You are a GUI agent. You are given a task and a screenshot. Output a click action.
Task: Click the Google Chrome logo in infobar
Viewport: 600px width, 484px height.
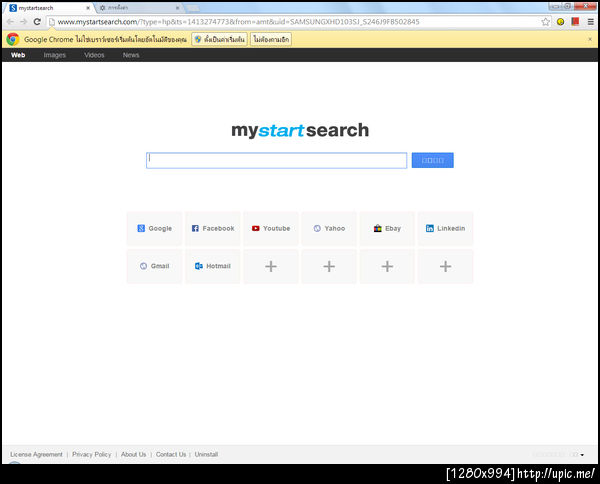pos(13,39)
